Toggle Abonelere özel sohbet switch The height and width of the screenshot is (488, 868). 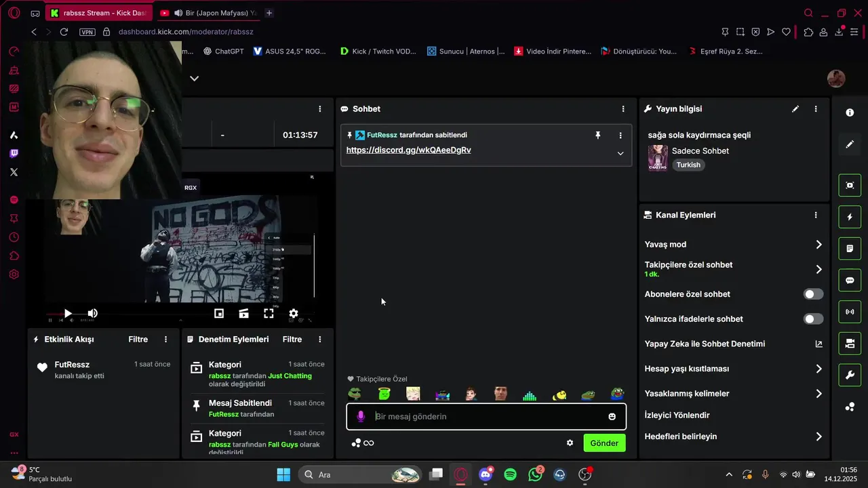(x=813, y=294)
